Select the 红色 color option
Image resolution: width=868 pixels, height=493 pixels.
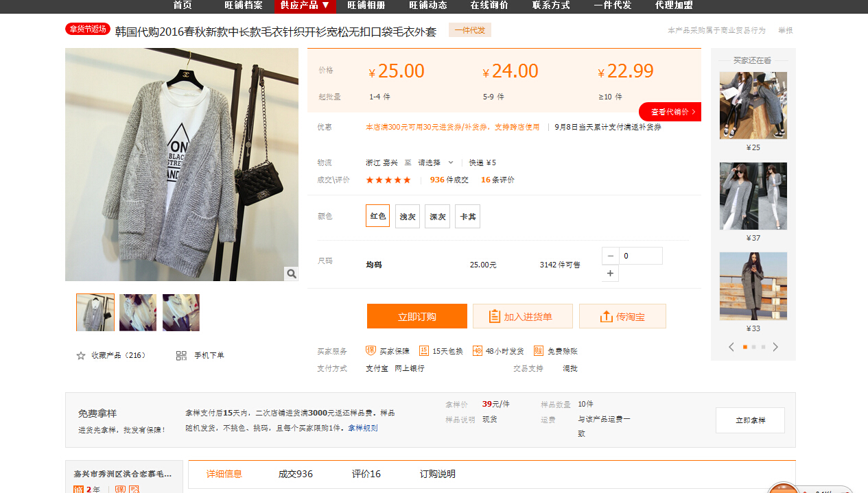377,216
